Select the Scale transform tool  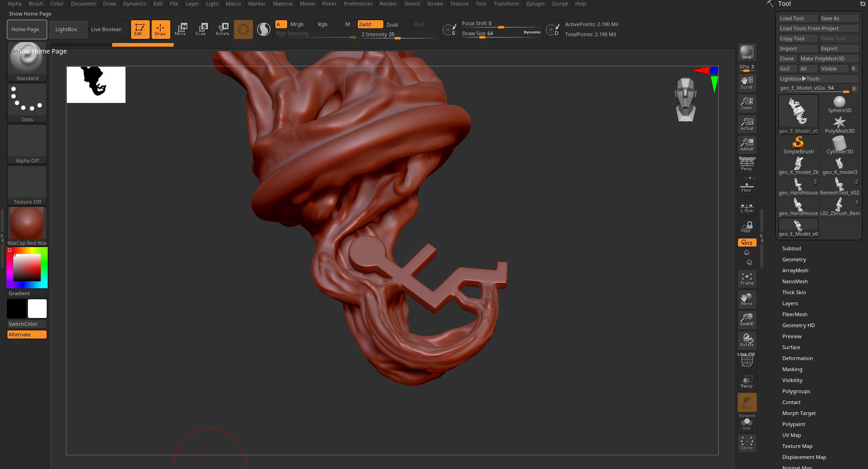201,29
